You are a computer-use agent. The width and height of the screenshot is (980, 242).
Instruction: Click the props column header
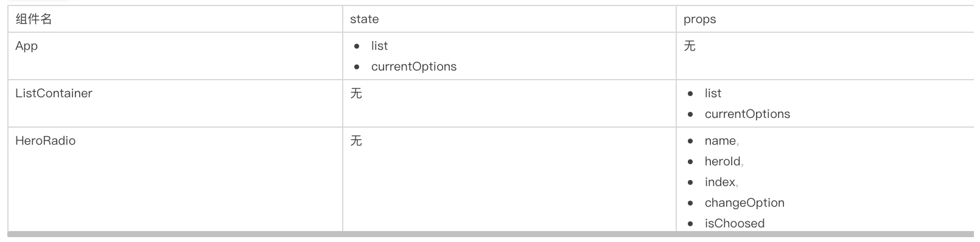[x=699, y=19]
